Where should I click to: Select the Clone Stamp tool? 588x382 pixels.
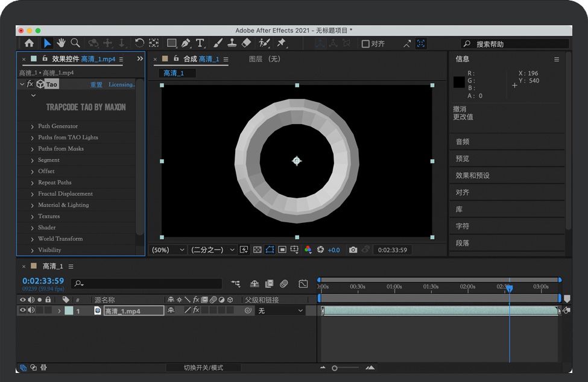(232, 43)
